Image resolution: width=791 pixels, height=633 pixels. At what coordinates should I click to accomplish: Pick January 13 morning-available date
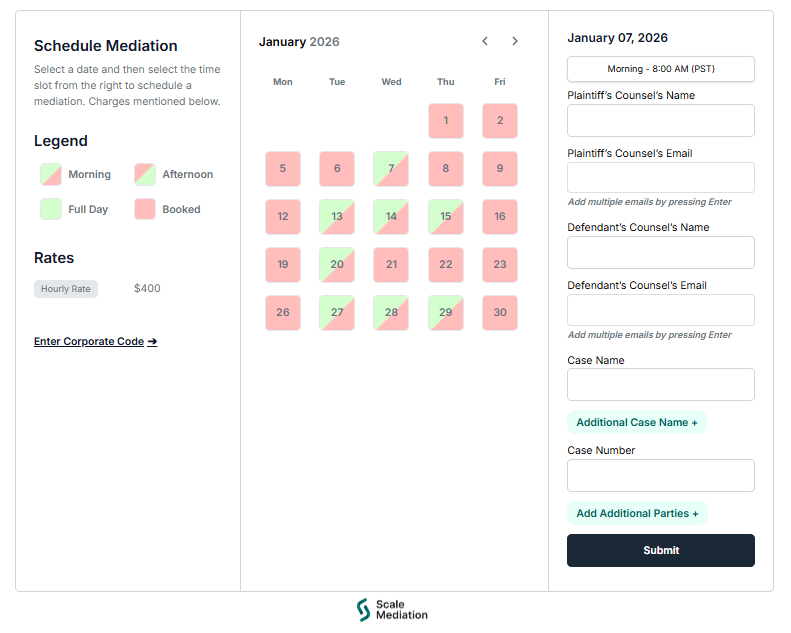point(337,217)
